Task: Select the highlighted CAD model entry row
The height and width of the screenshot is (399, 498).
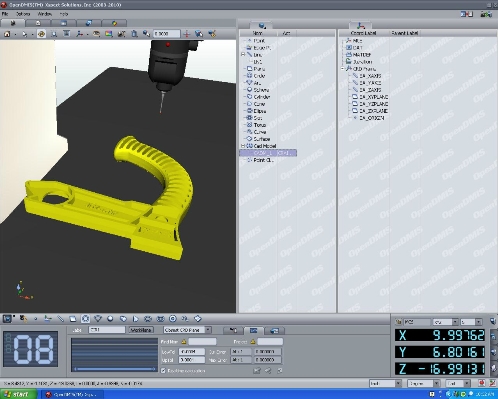Action: (268, 153)
